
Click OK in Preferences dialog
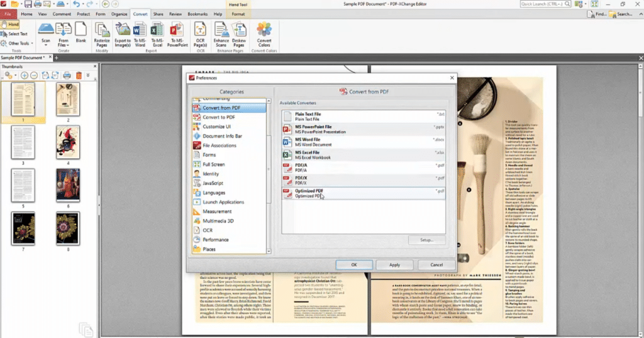(x=354, y=265)
